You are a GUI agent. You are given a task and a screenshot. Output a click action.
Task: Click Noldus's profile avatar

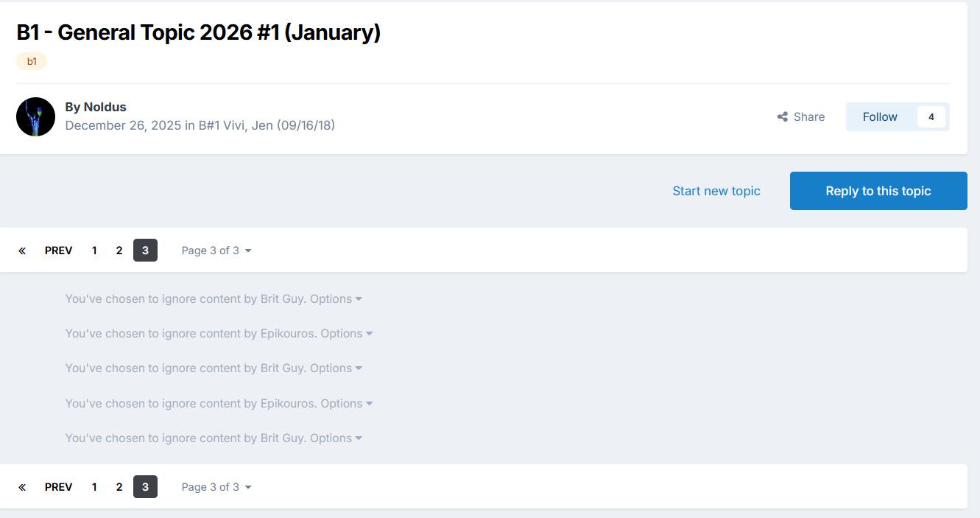coord(35,116)
